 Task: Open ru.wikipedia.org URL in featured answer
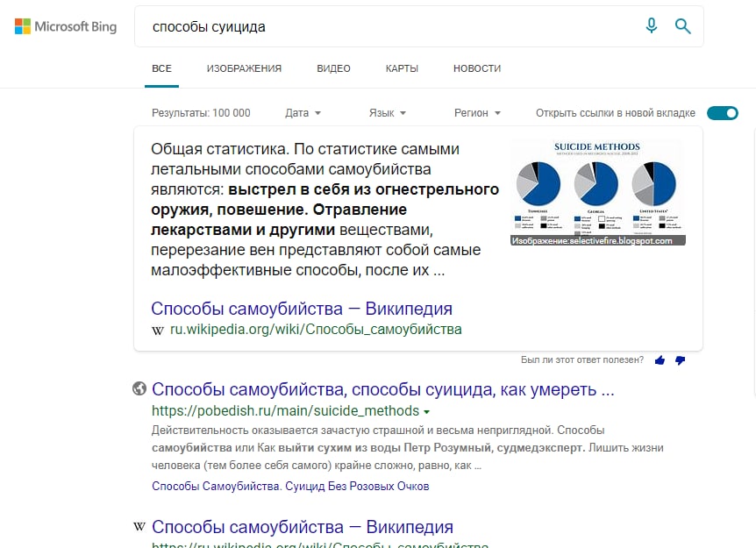click(x=316, y=330)
